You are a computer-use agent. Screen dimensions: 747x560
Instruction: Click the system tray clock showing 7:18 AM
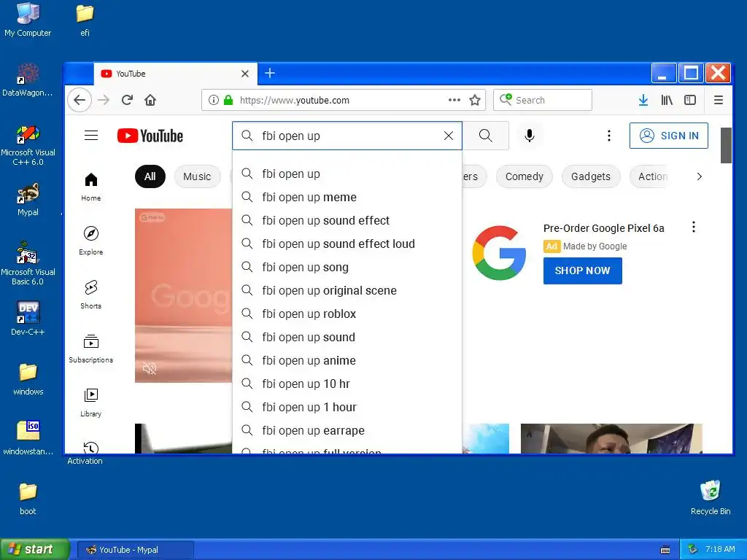point(720,549)
